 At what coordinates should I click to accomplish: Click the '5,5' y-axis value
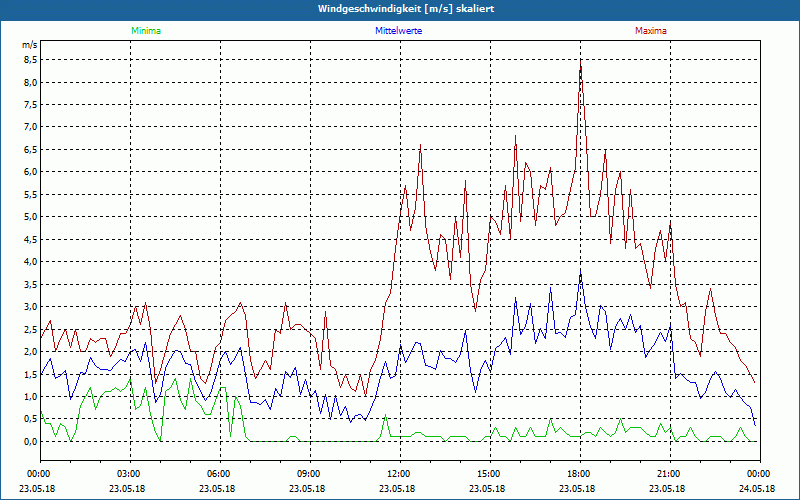pos(31,194)
